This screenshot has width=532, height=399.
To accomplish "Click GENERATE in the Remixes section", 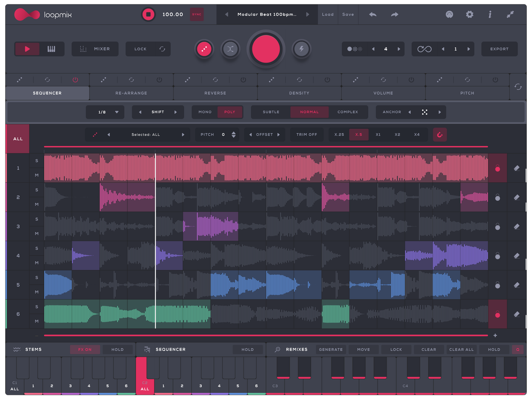I will point(331,349).
